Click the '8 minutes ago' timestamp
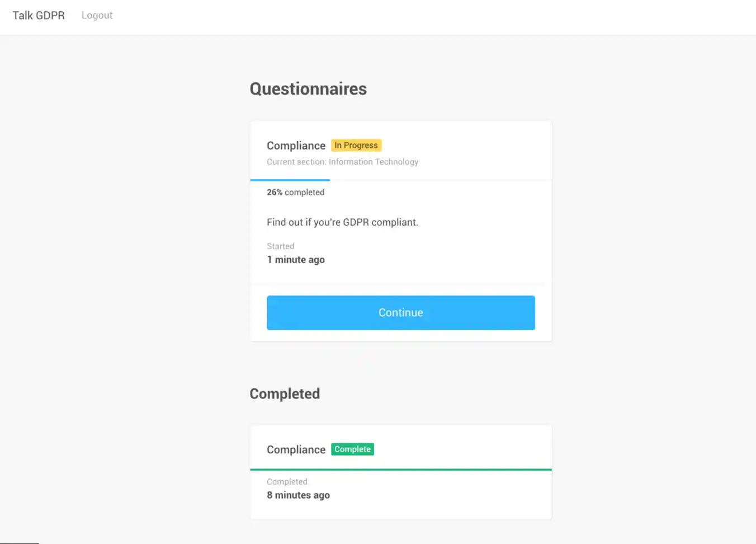The width and height of the screenshot is (756, 544). click(x=298, y=495)
